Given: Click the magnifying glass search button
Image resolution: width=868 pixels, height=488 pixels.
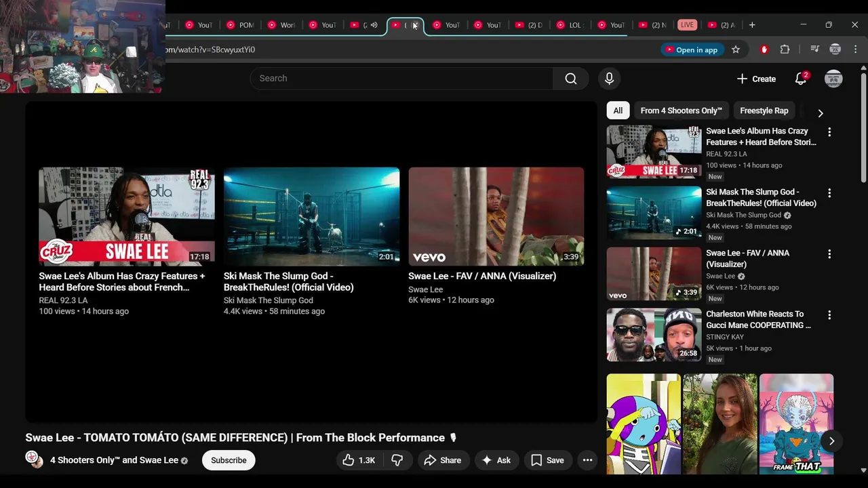Looking at the screenshot, I should (x=571, y=79).
